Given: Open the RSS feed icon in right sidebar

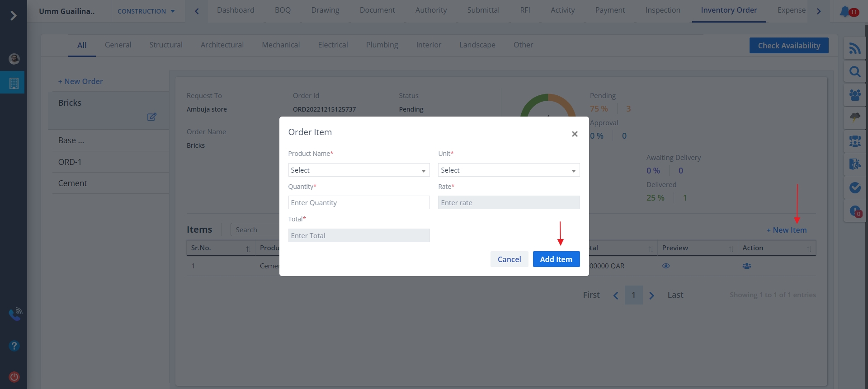Looking at the screenshot, I should (x=854, y=48).
